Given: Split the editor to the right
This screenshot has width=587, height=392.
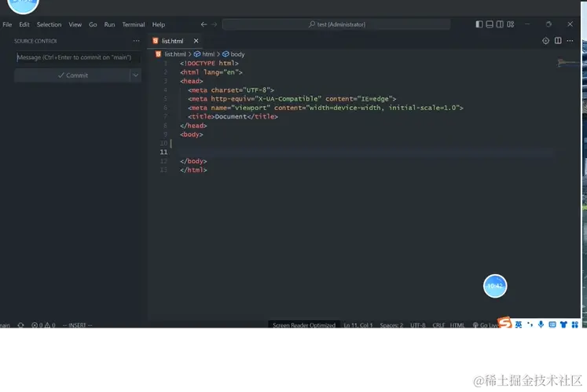Looking at the screenshot, I should tap(558, 40).
